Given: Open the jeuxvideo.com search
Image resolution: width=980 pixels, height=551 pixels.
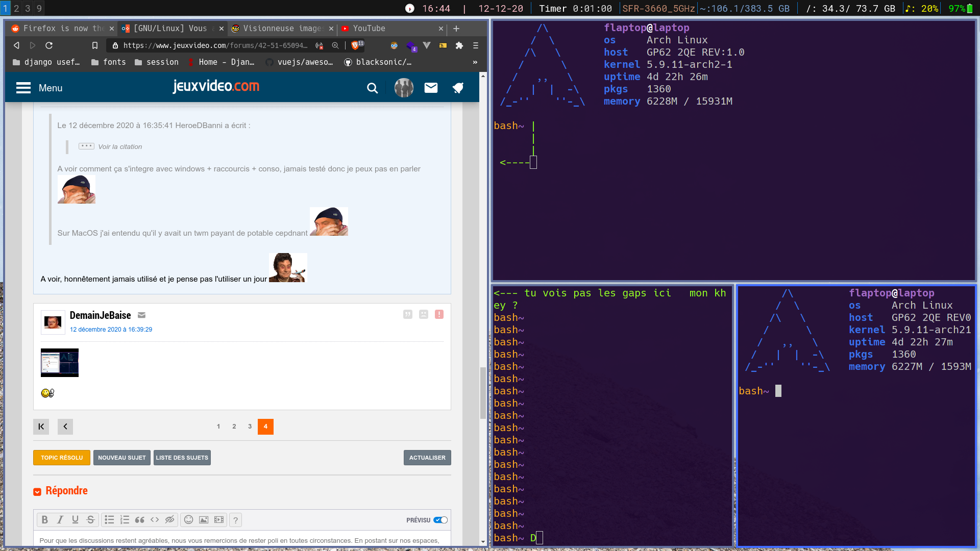Looking at the screenshot, I should point(373,88).
